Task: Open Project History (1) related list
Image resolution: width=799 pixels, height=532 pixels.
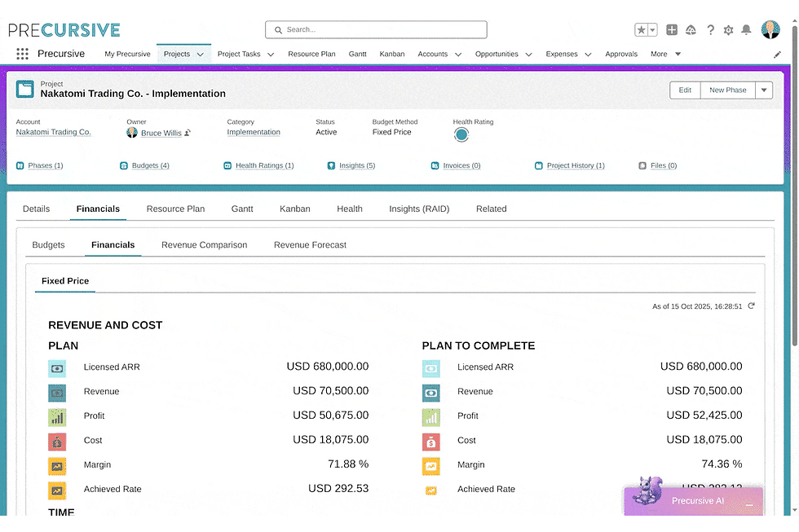Action: [x=576, y=165]
